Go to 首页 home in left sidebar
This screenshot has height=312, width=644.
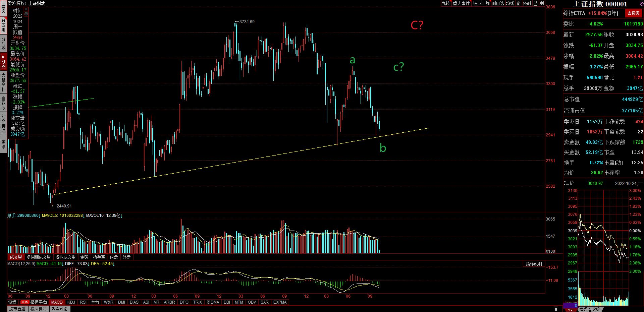coord(3,9)
